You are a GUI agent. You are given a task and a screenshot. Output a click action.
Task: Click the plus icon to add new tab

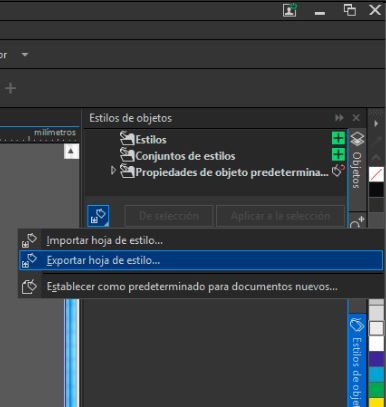[10, 88]
